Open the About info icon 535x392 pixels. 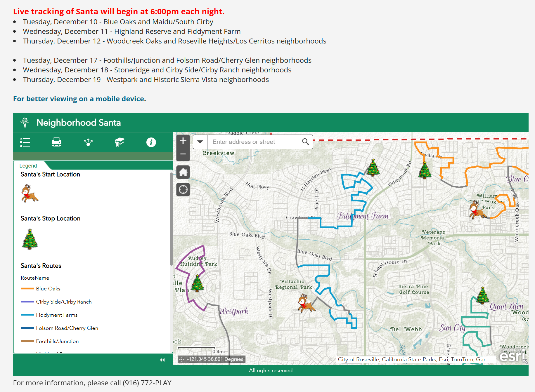click(x=151, y=142)
